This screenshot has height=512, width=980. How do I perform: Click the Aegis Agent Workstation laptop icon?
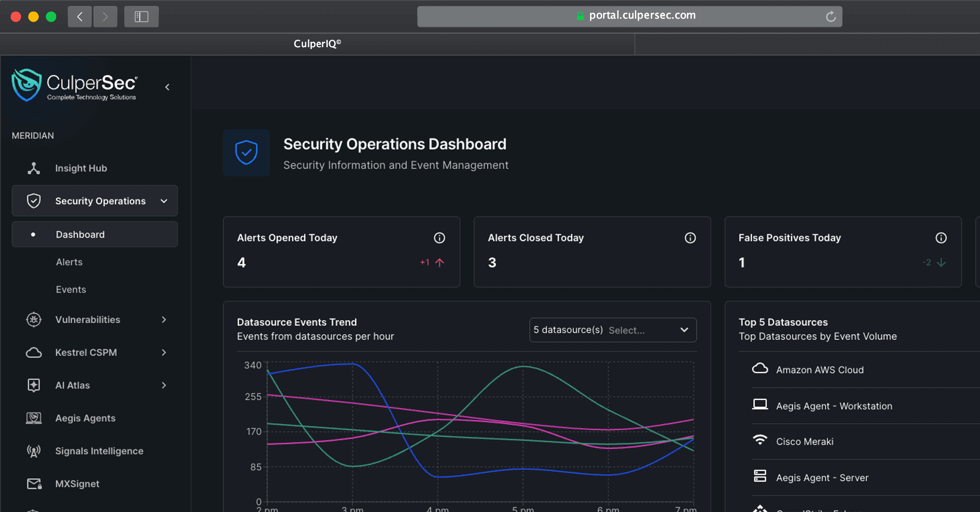(760, 405)
